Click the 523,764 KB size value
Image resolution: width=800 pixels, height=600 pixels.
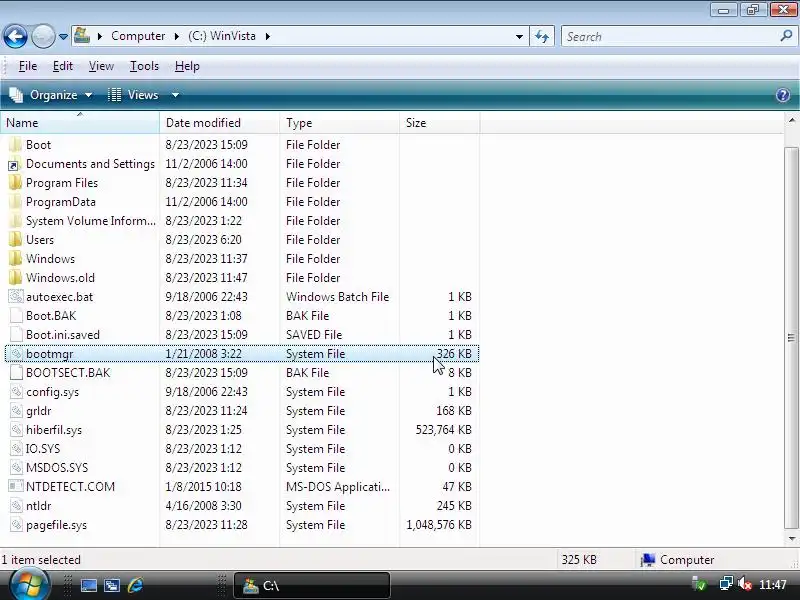coord(443,430)
